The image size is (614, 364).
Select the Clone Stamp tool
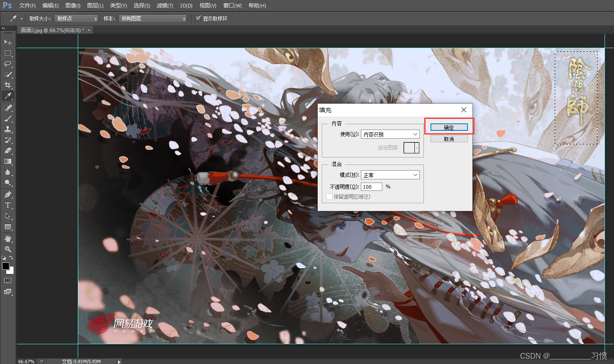[8, 129]
